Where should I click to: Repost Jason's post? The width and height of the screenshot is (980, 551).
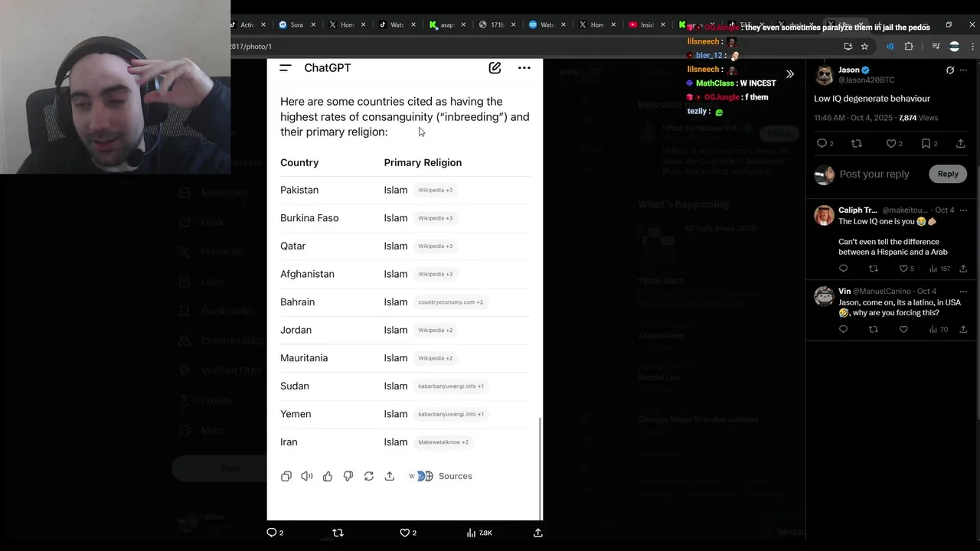point(857,144)
